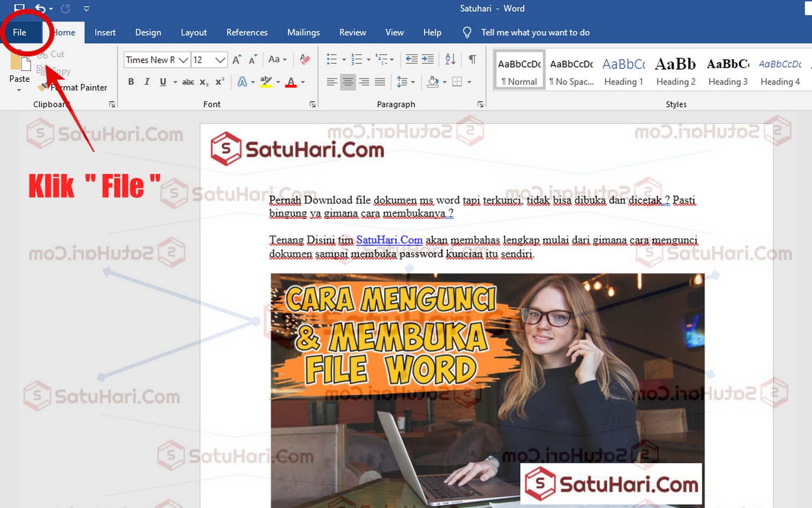Click the Borders icon

click(x=457, y=82)
